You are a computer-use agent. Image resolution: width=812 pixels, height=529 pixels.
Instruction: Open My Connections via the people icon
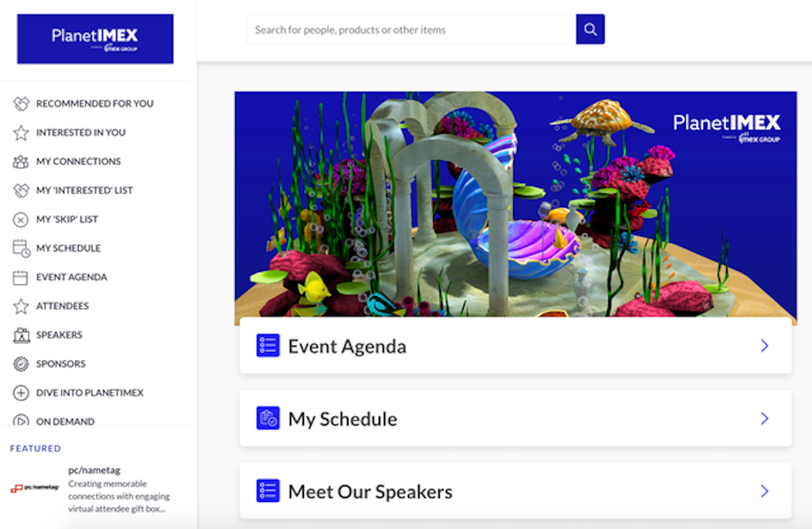(21, 162)
